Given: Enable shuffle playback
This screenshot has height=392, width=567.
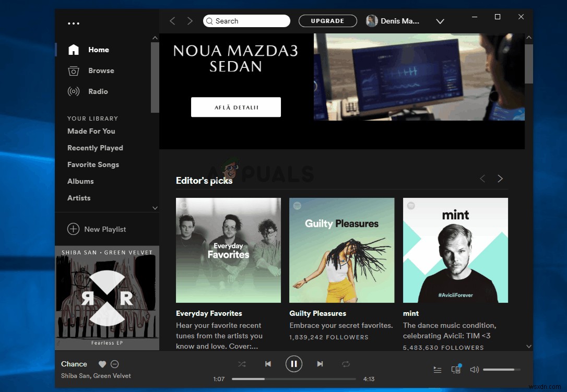Looking at the screenshot, I should click(x=242, y=364).
